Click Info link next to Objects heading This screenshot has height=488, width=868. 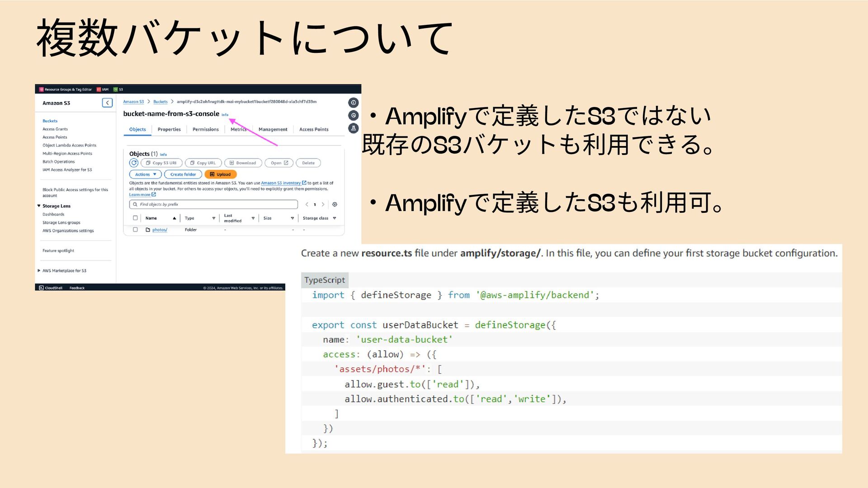click(163, 155)
